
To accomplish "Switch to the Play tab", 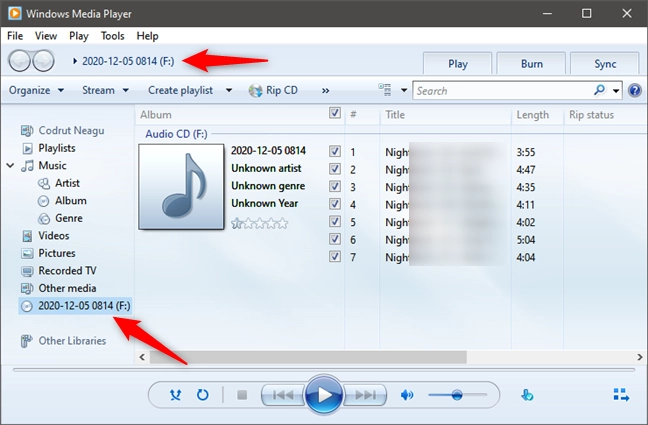I will coord(457,64).
